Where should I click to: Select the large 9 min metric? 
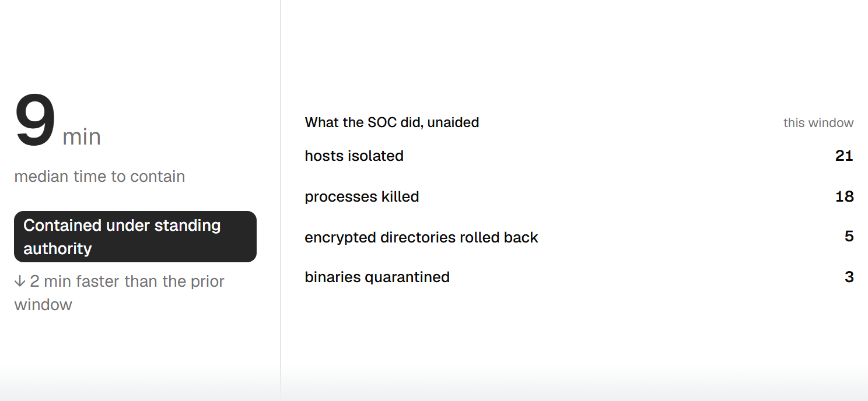(x=58, y=123)
